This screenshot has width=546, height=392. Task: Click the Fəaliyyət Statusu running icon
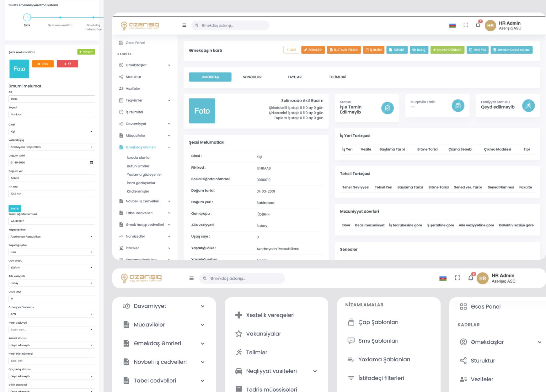(x=528, y=106)
